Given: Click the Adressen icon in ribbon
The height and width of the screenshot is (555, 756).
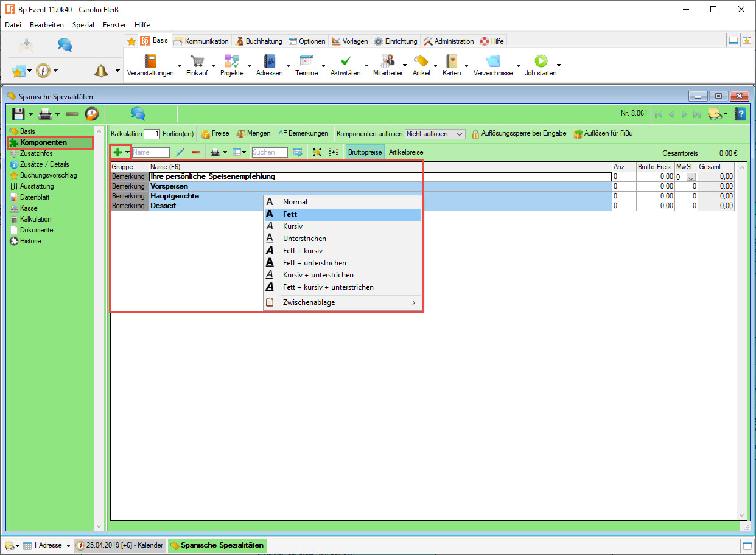Looking at the screenshot, I should tap(269, 61).
